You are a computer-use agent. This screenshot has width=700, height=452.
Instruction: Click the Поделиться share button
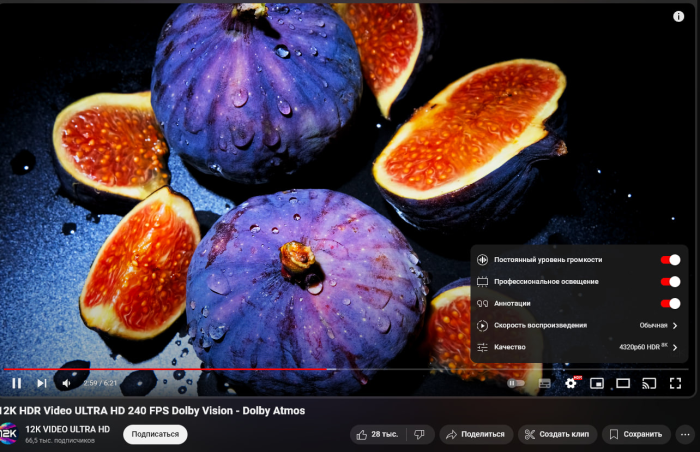click(476, 434)
